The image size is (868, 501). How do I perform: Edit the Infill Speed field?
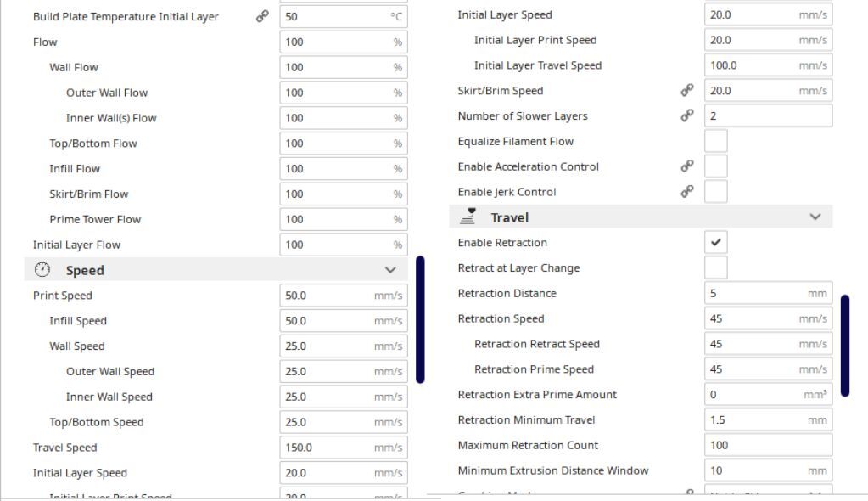(x=344, y=321)
